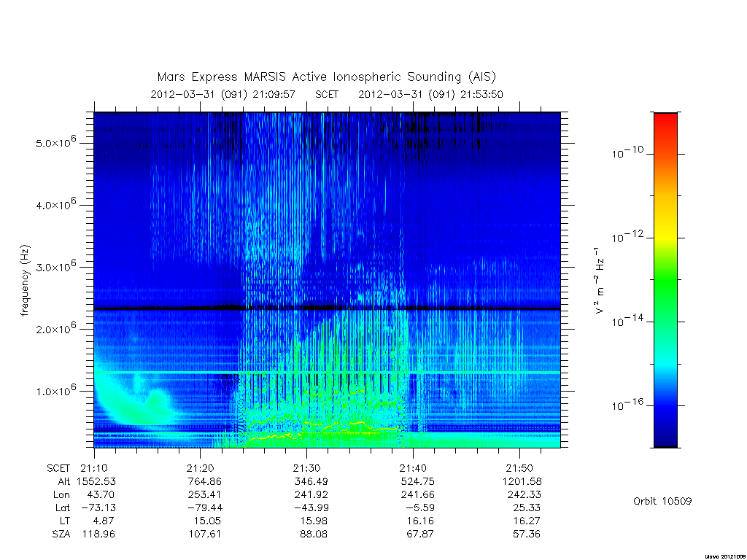Click longitude value 241.92
747x560 pixels.
[x=311, y=495]
